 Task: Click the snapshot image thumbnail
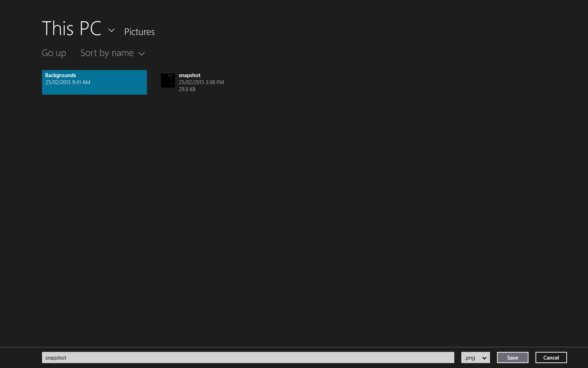pyautogui.click(x=168, y=81)
